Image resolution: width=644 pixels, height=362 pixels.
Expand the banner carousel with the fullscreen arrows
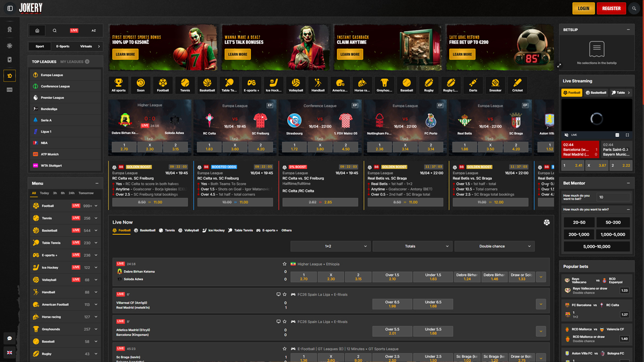[559, 66]
